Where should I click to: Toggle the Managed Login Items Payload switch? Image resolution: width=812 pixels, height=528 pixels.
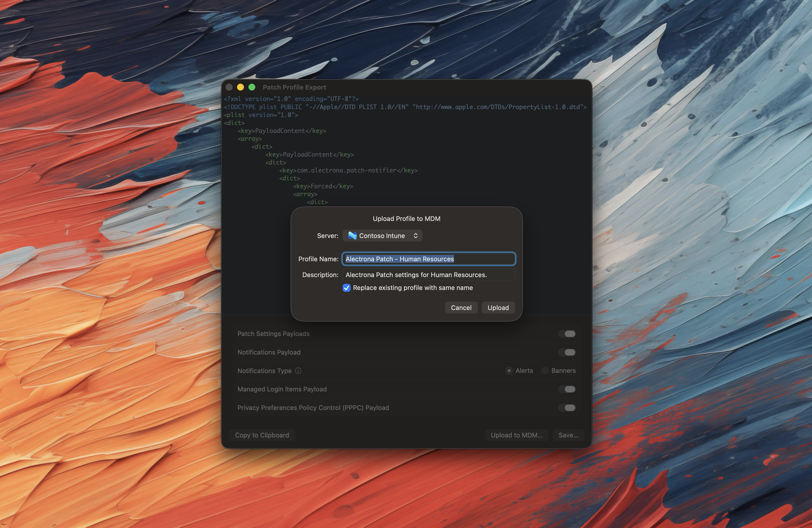click(567, 389)
